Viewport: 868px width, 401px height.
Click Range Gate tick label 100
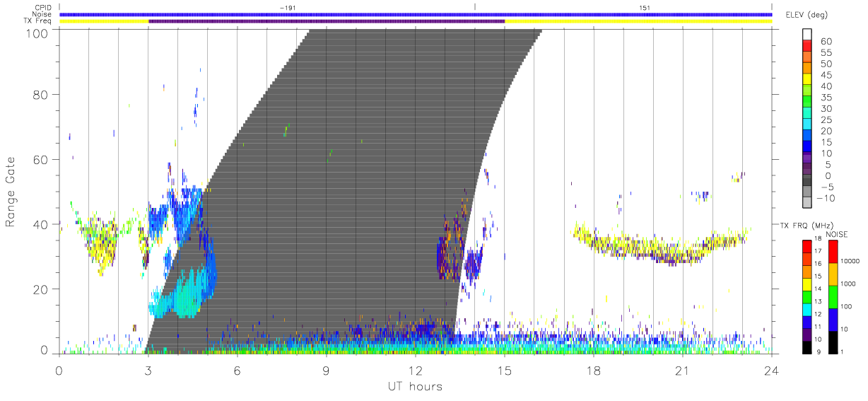coord(38,33)
